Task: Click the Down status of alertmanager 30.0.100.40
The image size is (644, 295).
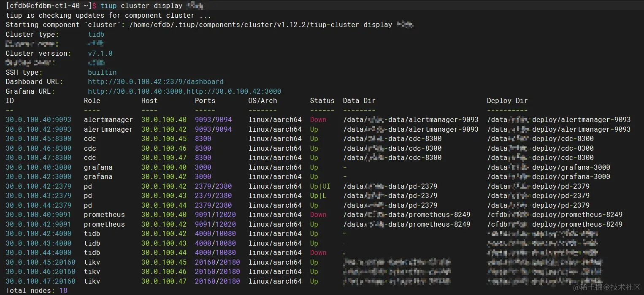Action: click(x=318, y=120)
